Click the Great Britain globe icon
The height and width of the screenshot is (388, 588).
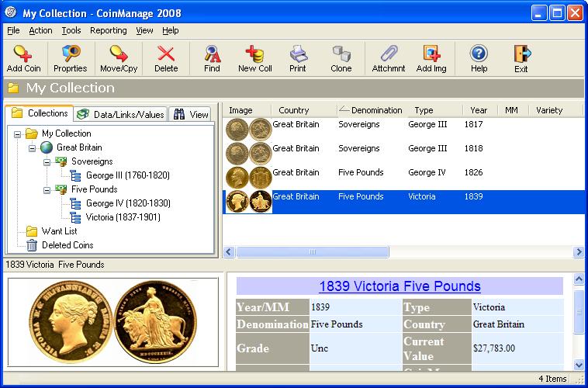tap(47, 147)
